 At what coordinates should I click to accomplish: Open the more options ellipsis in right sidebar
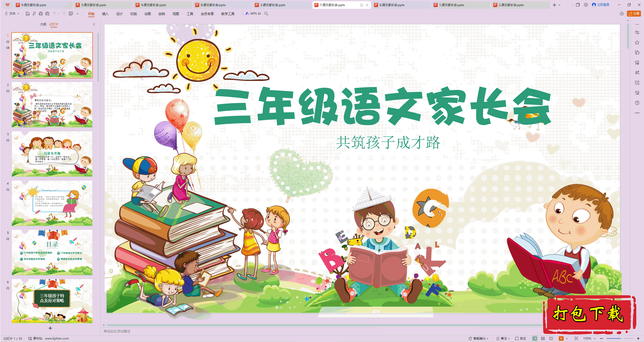click(x=637, y=113)
